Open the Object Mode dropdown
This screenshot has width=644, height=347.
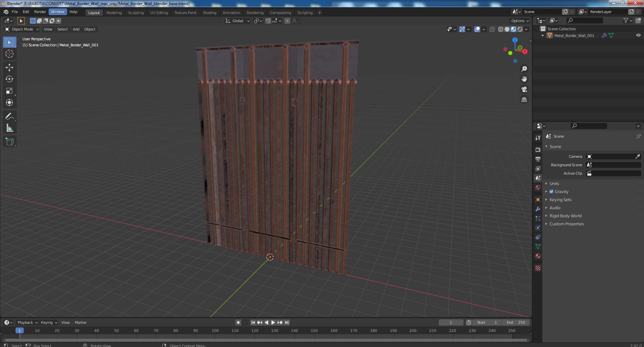[x=22, y=29]
